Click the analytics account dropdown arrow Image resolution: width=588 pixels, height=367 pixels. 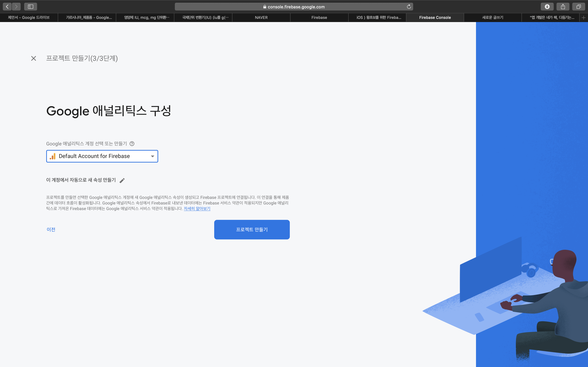[153, 156]
